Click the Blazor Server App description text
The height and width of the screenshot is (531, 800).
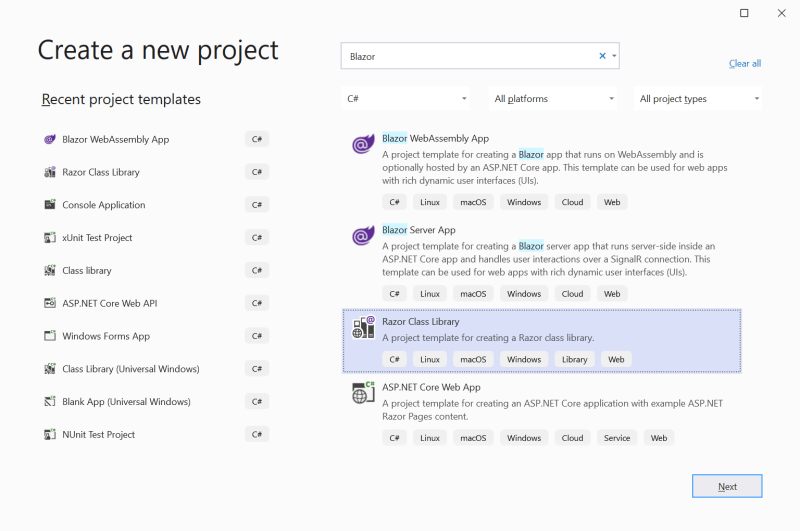coord(548,259)
